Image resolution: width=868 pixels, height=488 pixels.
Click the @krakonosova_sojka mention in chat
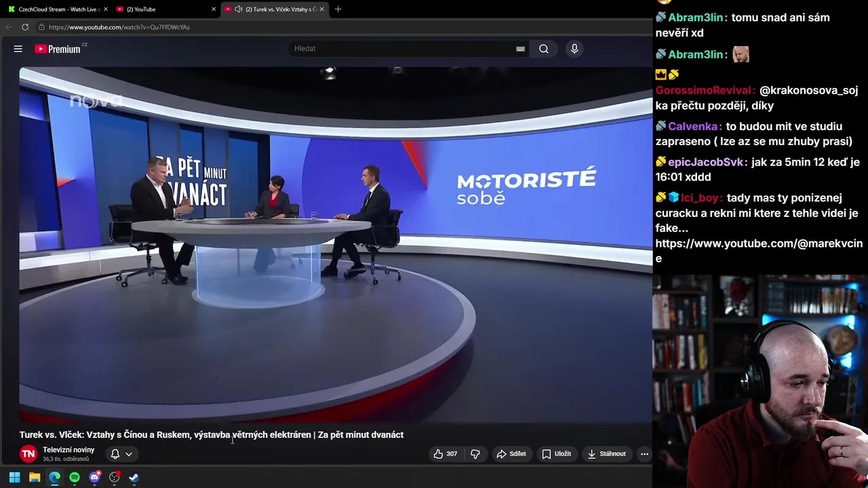(757, 98)
